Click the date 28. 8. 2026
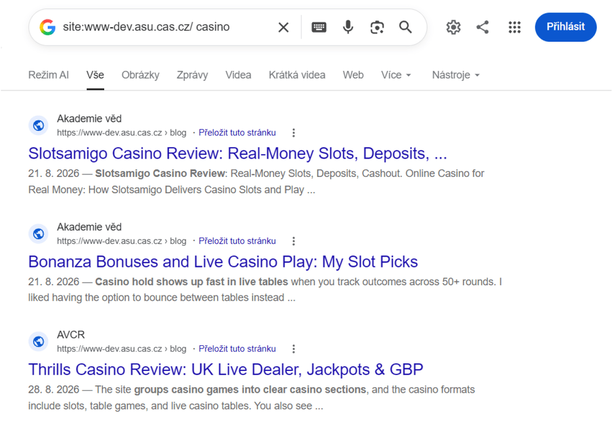Screen dimensions: 612x435 click(53, 389)
